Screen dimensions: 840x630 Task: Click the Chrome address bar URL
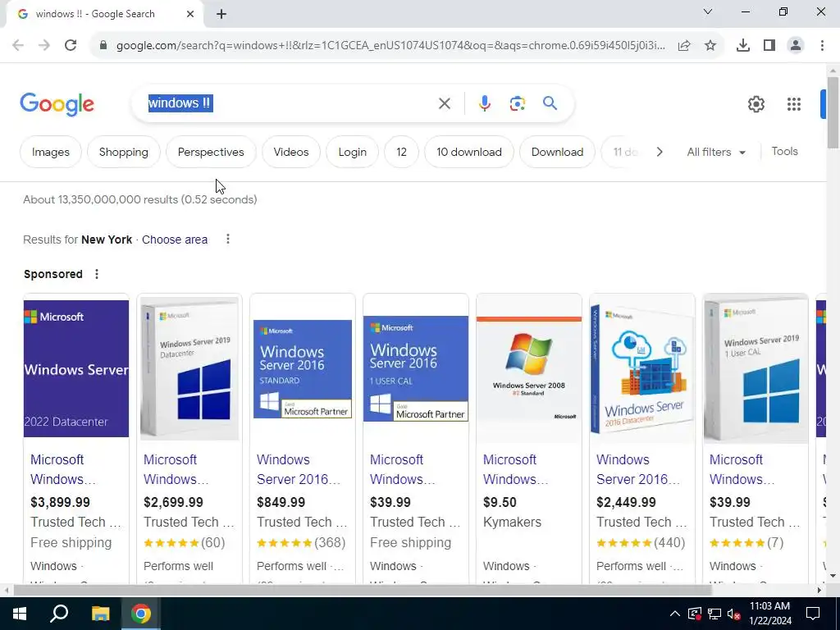click(391, 46)
